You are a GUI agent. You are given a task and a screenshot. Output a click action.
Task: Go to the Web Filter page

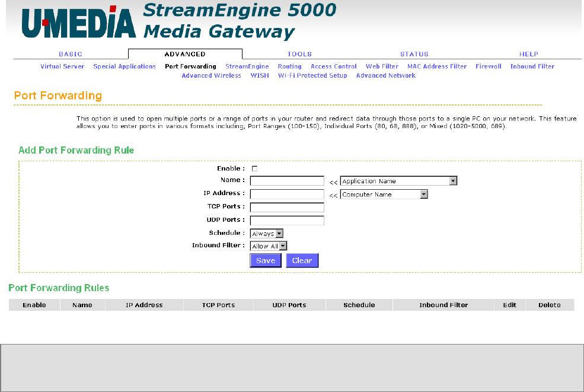coord(382,66)
